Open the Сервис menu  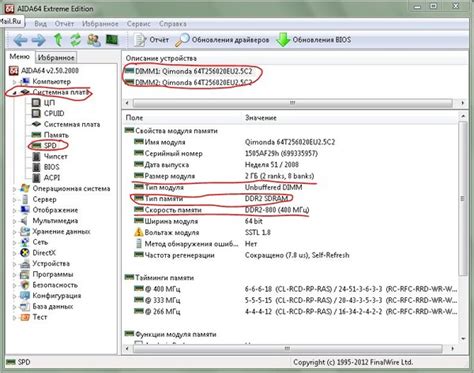coord(139,24)
